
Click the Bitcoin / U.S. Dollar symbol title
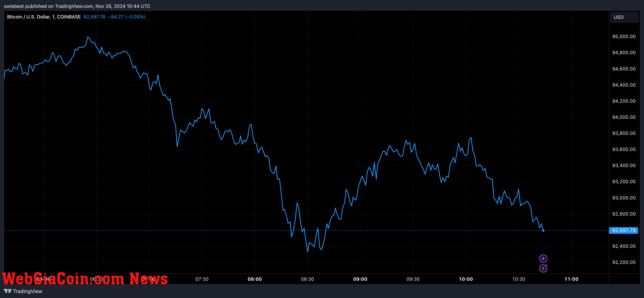44,17
